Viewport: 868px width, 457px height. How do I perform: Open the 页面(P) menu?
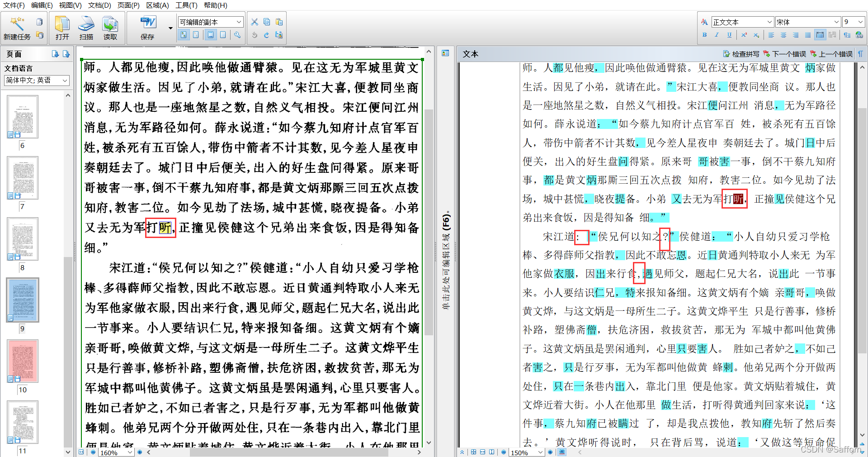(x=128, y=5)
